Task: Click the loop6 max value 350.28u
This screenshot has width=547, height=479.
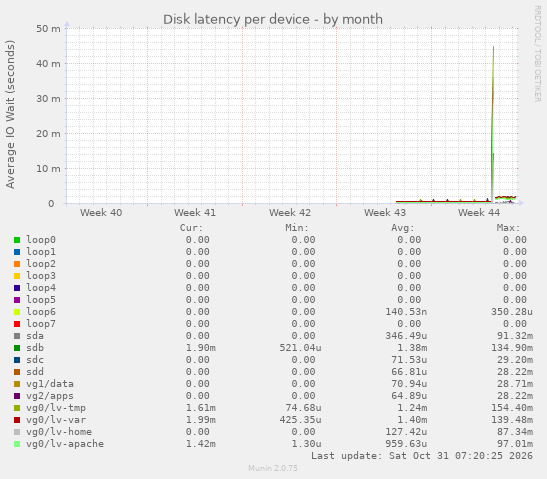Action: tap(512, 312)
